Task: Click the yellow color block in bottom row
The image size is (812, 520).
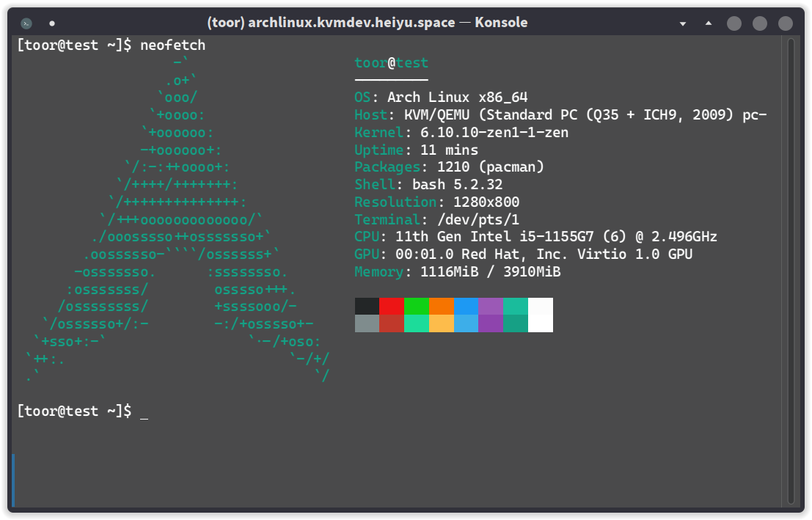Action: [x=442, y=323]
